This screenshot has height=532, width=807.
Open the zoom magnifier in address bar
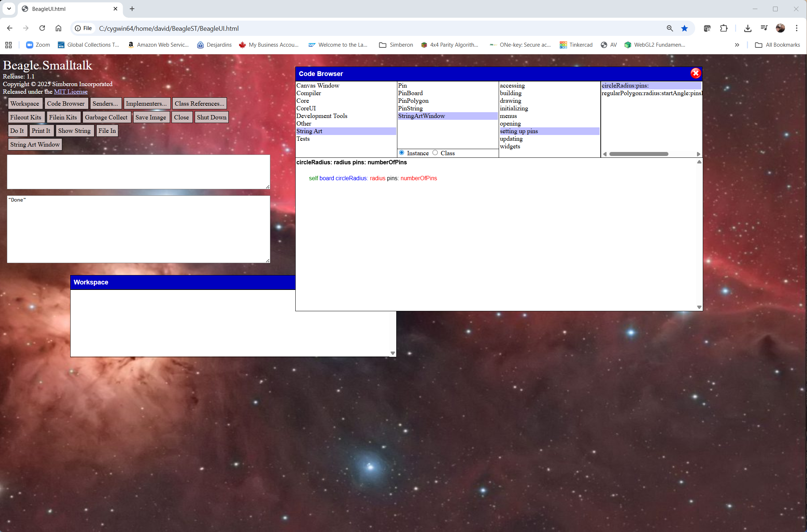[x=670, y=28]
